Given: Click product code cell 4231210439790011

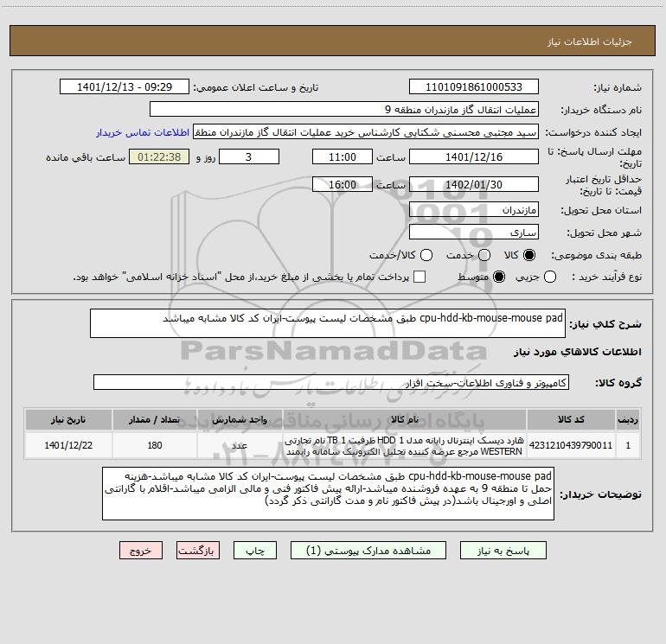Looking at the screenshot, I should [x=571, y=445].
